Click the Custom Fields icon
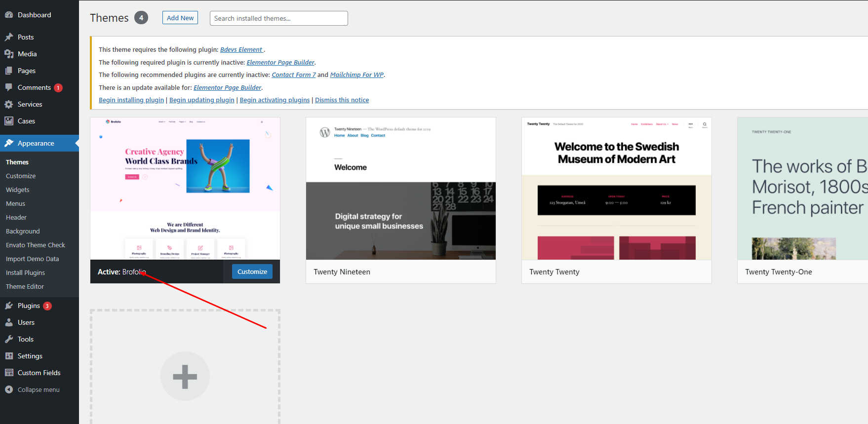Image resolution: width=868 pixels, height=424 pixels. [9, 373]
